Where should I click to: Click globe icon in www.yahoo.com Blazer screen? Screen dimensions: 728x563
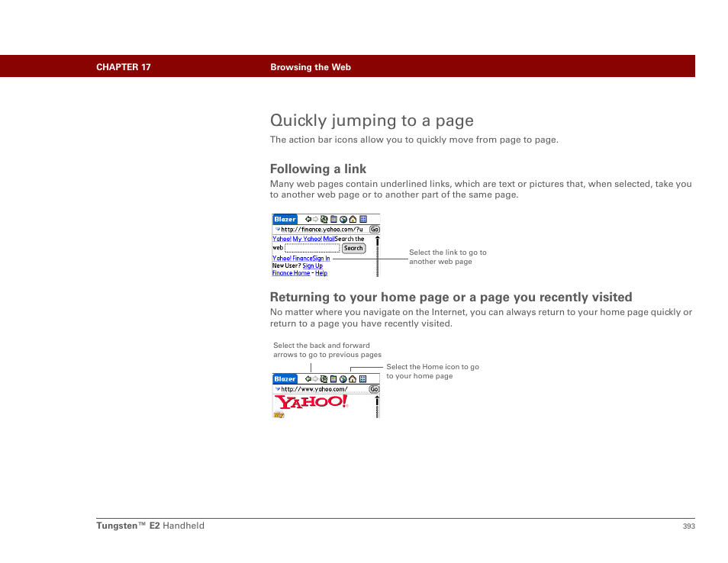[343, 379]
